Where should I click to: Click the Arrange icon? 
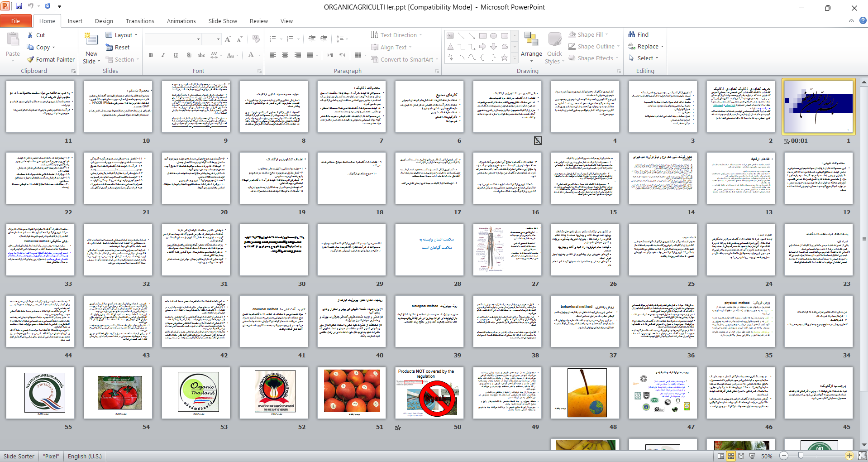click(531, 40)
